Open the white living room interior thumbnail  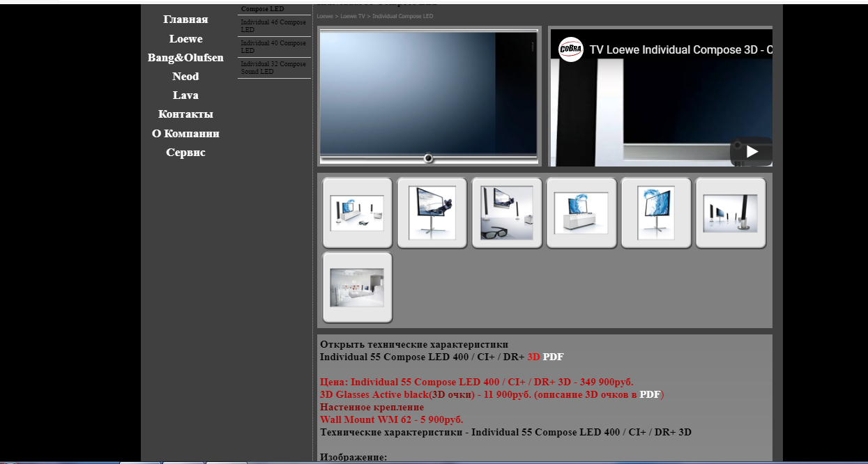point(357,287)
